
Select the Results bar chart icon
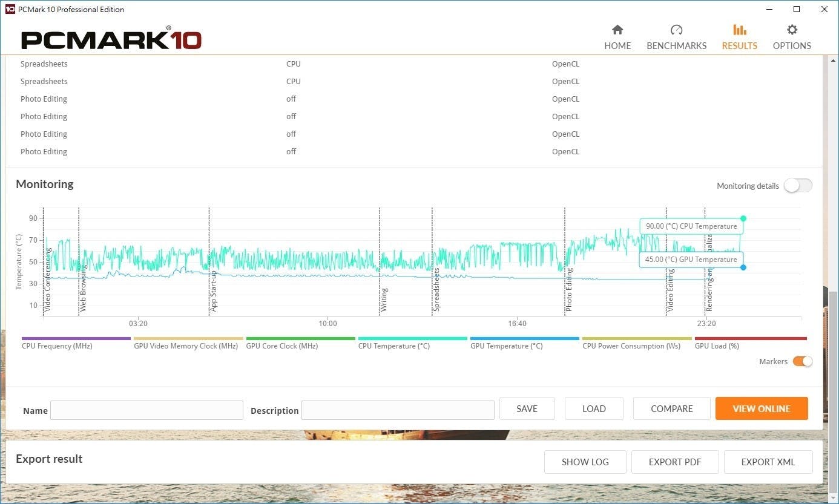(739, 30)
